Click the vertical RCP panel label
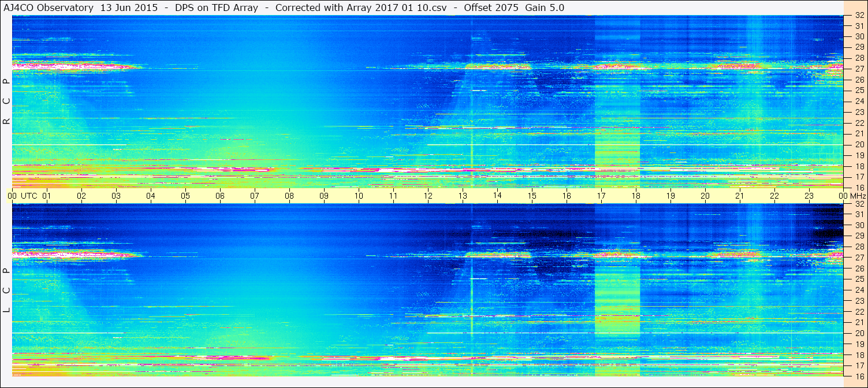 pyautogui.click(x=7, y=101)
